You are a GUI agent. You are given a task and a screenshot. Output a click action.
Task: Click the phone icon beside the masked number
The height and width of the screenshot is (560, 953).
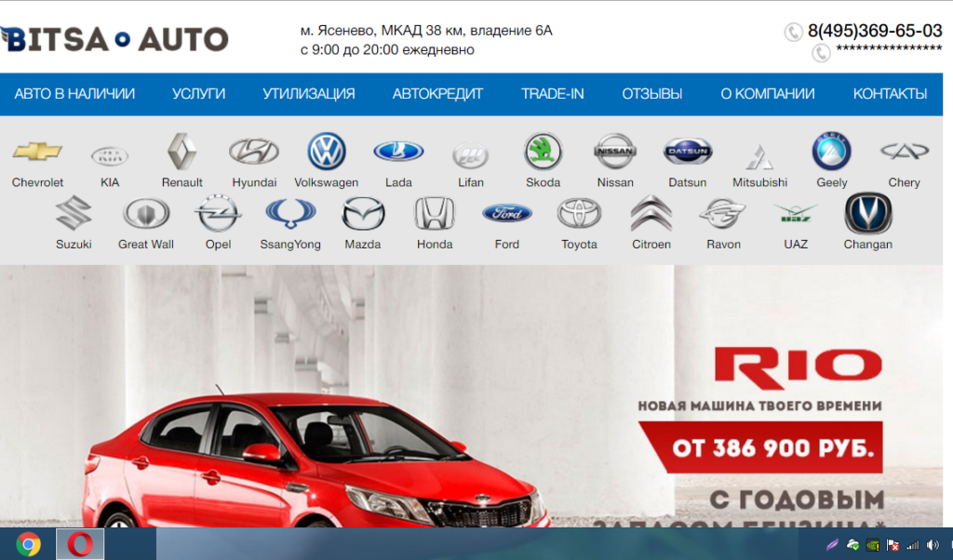pos(821,53)
